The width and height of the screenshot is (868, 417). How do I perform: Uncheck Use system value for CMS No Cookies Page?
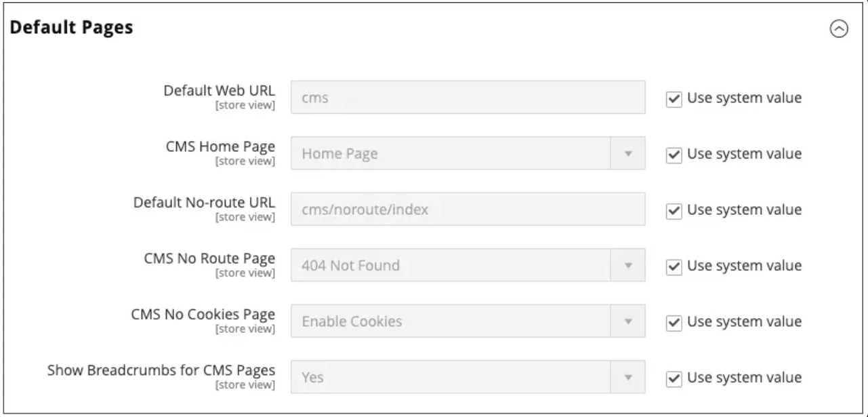point(674,321)
